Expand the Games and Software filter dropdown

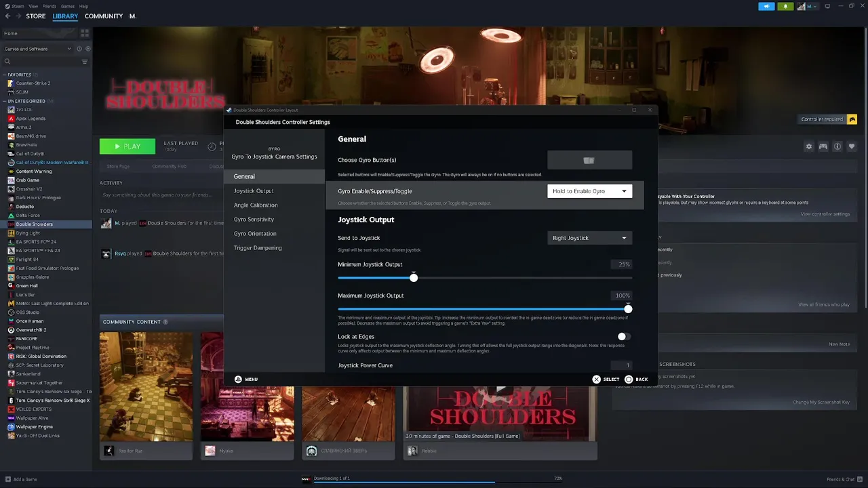37,49
